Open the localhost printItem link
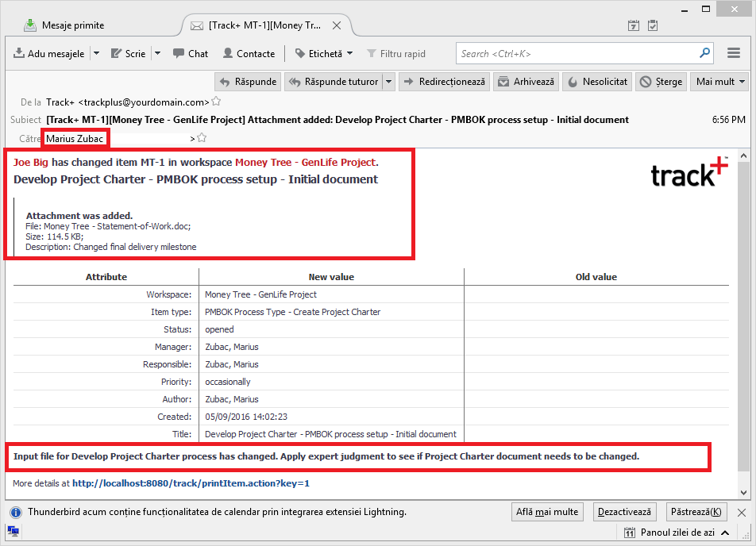This screenshot has width=756, height=546. click(191, 483)
